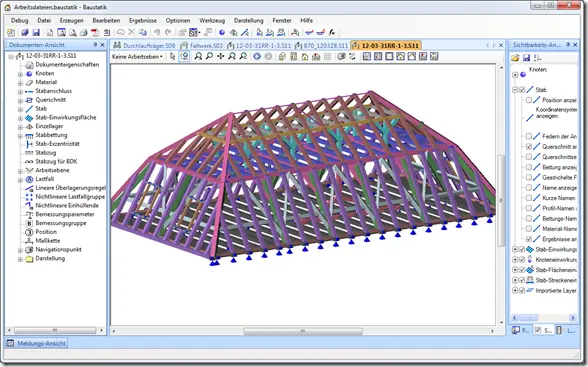This screenshot has height=367, width=588.
Task: Switch to the Faltwerk.S03 tab
Action: click(202, 46)
